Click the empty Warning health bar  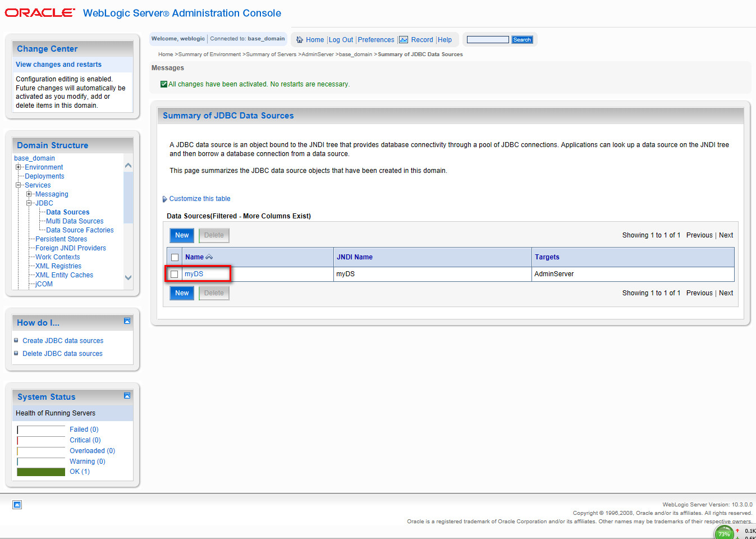pos(41,462)
